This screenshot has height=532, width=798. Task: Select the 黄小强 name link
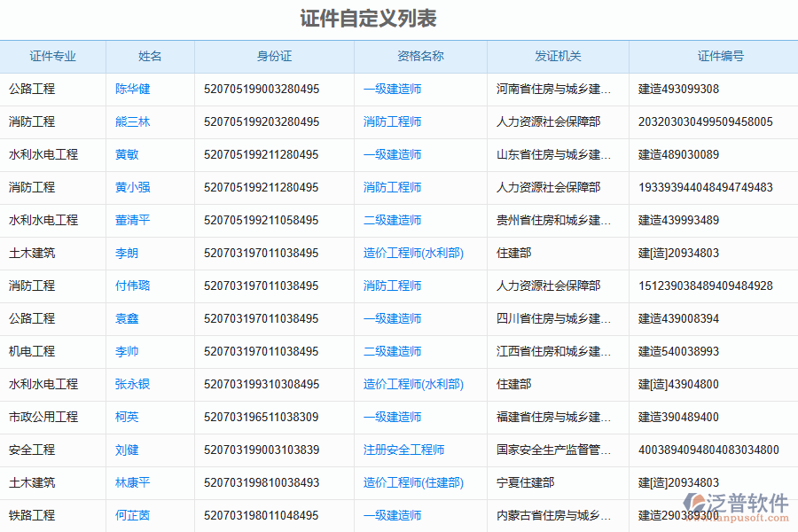131,187
